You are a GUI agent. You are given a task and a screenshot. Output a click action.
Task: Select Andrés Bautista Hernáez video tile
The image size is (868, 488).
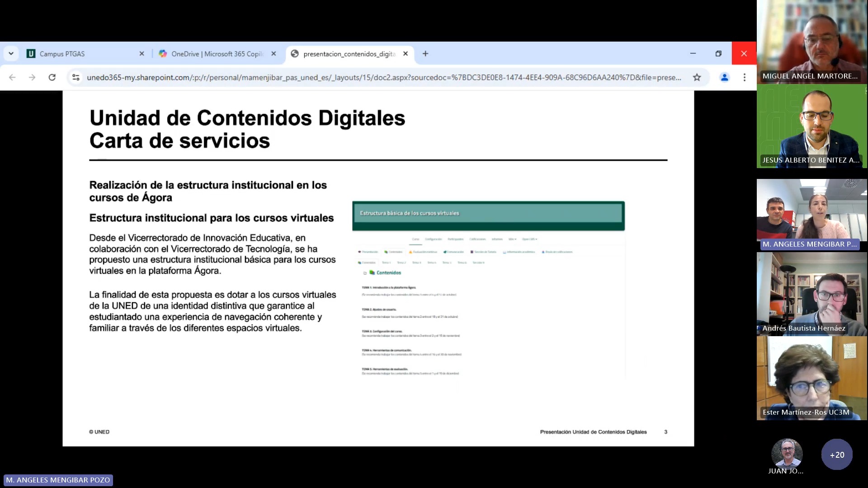point(812,294)
